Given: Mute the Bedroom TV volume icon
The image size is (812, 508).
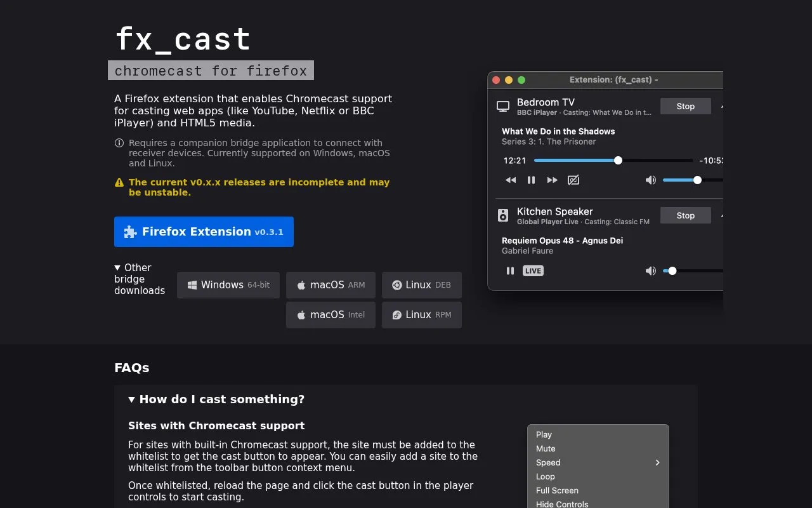Looking at the screenshot, I should coord(651,180).
